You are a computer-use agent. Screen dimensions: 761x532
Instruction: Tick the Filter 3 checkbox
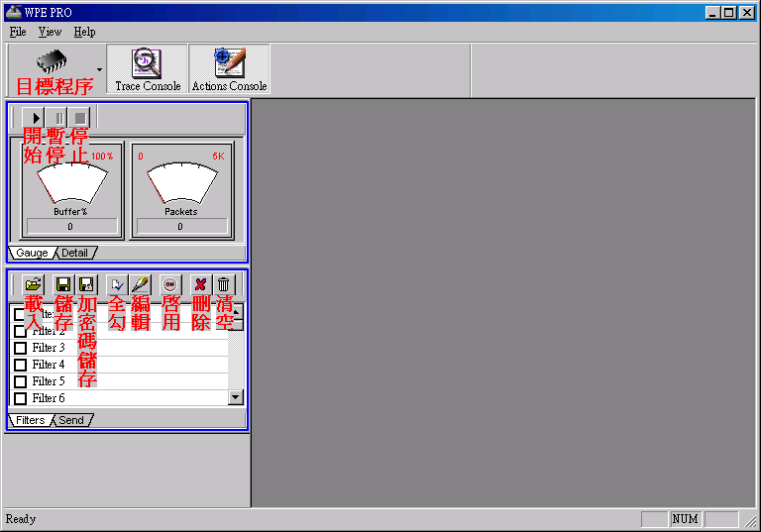point(20,348)
